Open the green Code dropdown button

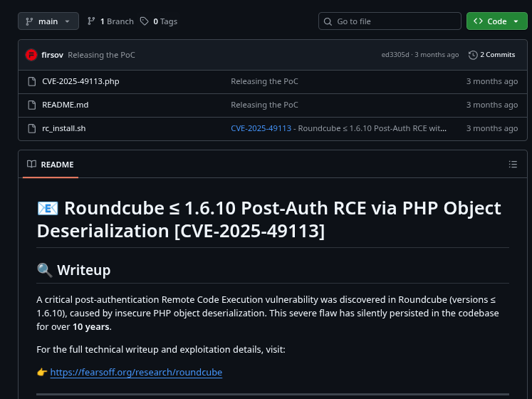click(x=496, y=21)
